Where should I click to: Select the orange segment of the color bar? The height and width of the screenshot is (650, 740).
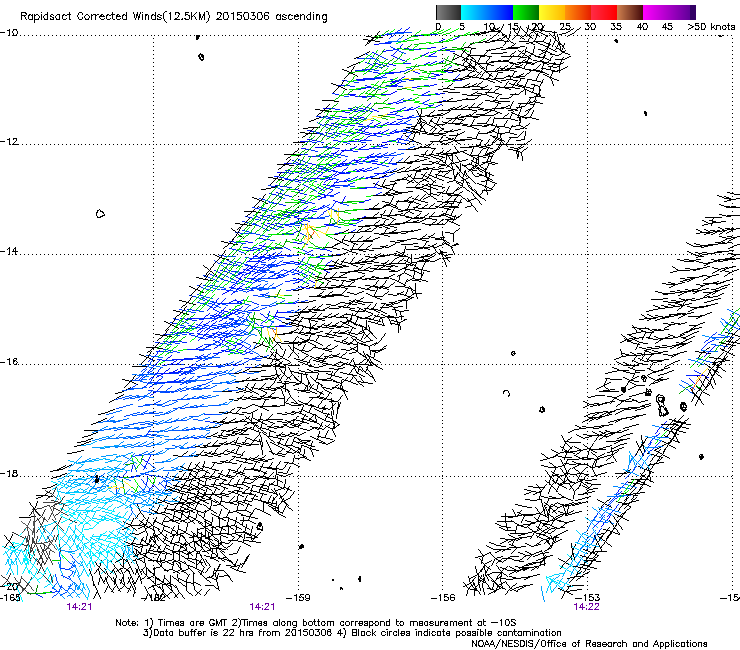point(578,12)
